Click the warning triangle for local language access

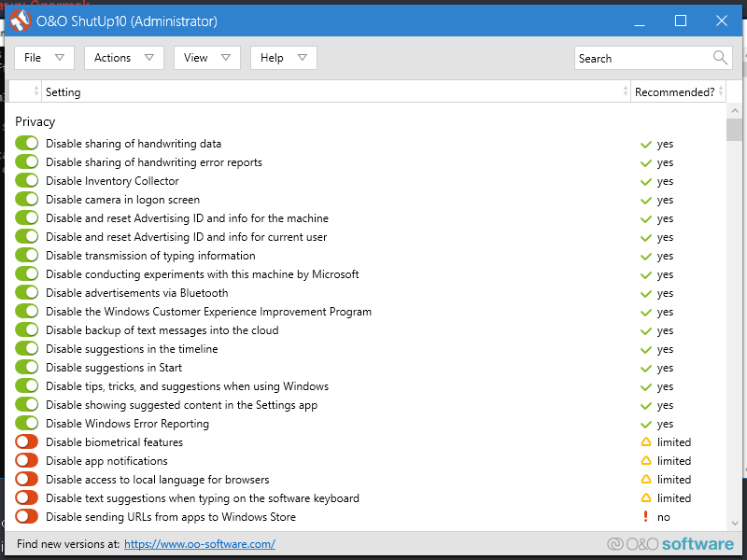click(x=646, y=479)
